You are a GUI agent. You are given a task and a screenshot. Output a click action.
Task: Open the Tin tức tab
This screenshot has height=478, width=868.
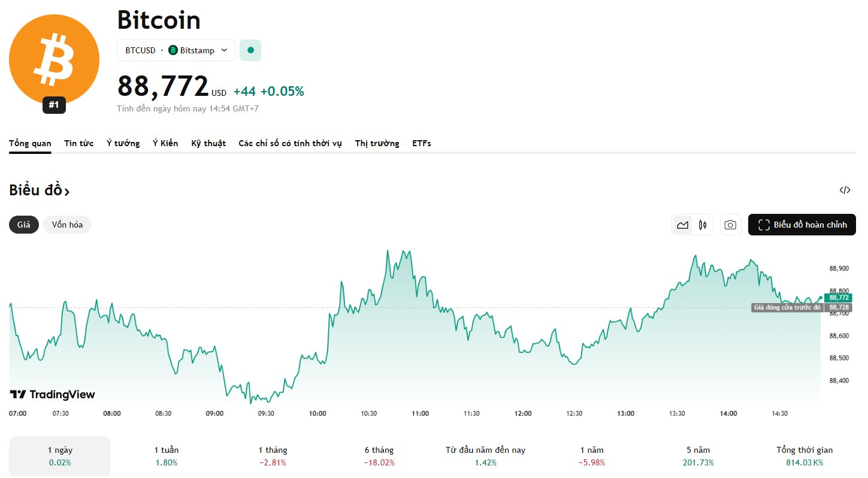[79, 143]
